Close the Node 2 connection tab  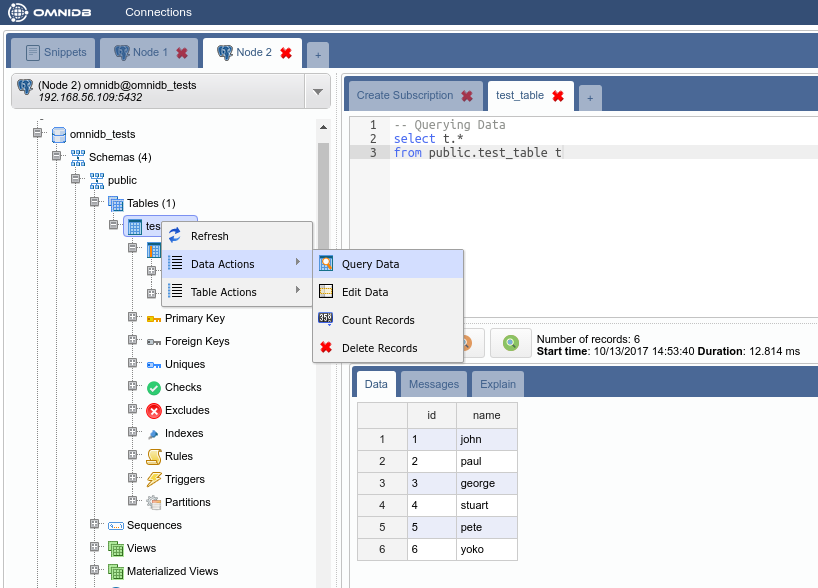(286, 53)
